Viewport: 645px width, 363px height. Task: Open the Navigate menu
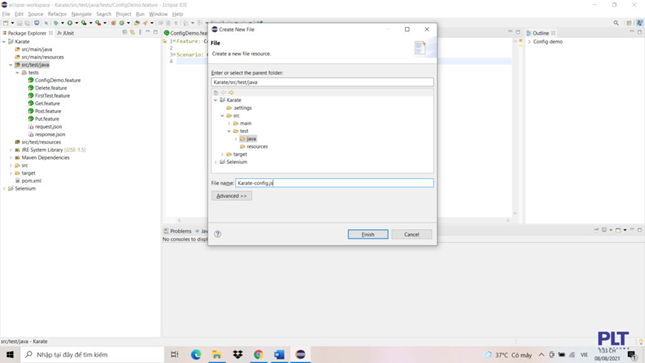81,14
